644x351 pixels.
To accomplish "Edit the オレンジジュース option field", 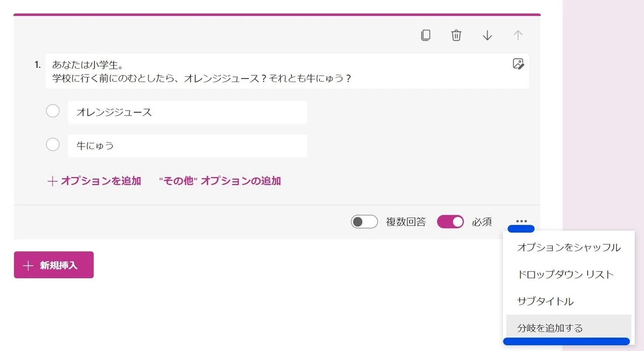I will 187,112.
